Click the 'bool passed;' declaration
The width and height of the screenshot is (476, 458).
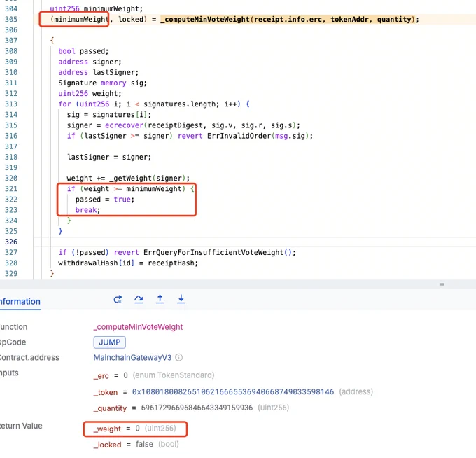coord(83,51)
